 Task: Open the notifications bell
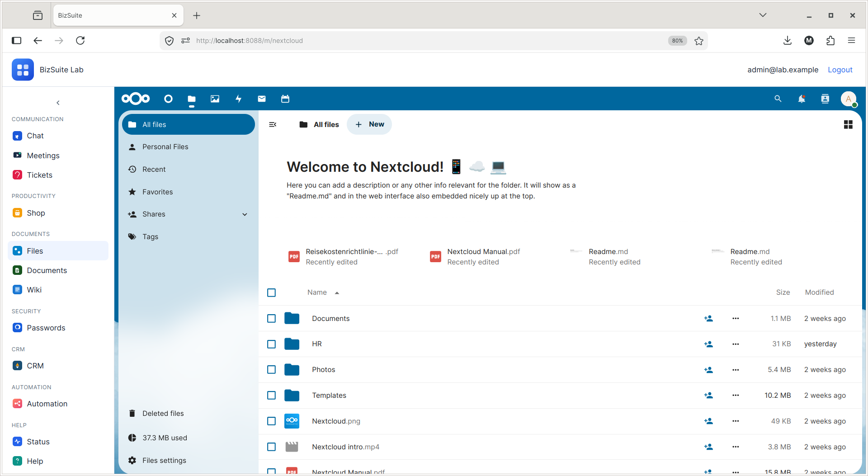pos(802,99)
